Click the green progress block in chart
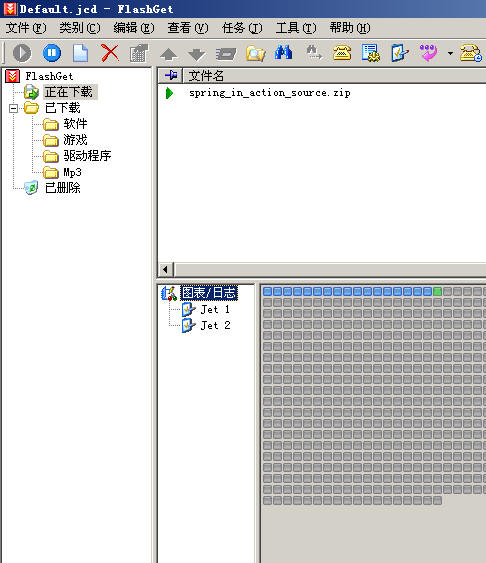Screen dimensions: 486x563 437,292
